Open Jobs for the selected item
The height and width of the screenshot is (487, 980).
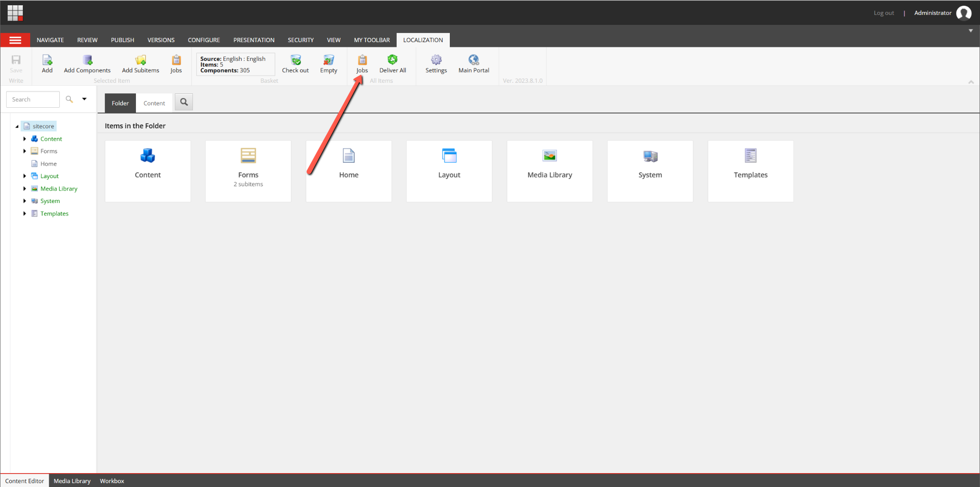click(176, 64)
